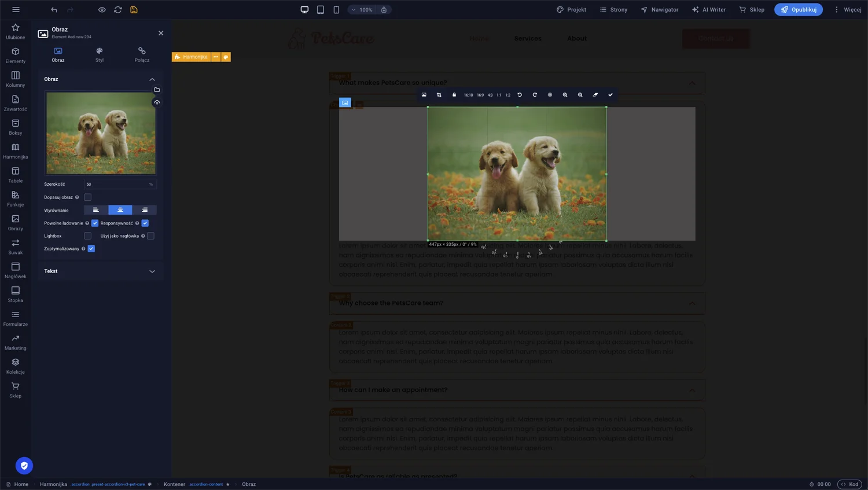The height and width of the screenshot is (490, 868).
Task: Open the Harmonijka panel in the sidebar
Action: [15, 151]
